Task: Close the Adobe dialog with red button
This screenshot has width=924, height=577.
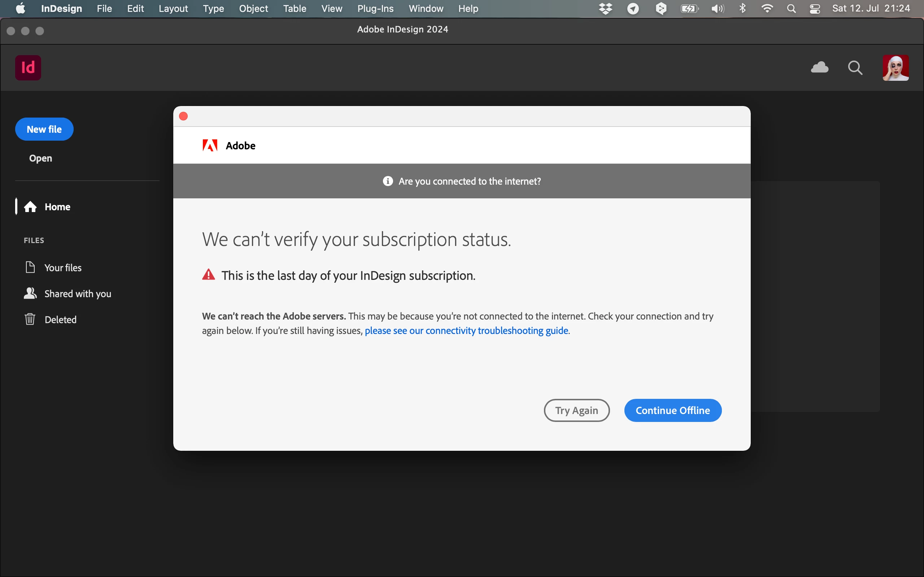Action: 183,116
